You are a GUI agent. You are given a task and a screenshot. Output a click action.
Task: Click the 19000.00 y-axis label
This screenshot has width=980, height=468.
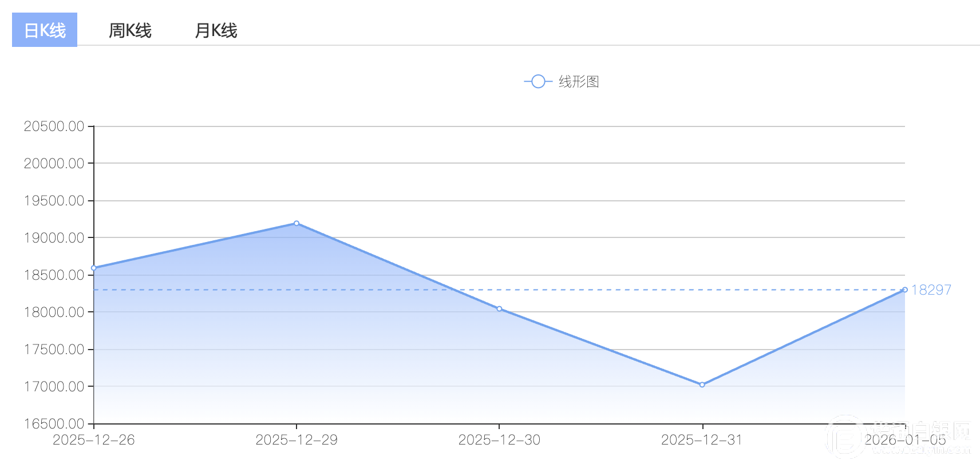[54, 238]
